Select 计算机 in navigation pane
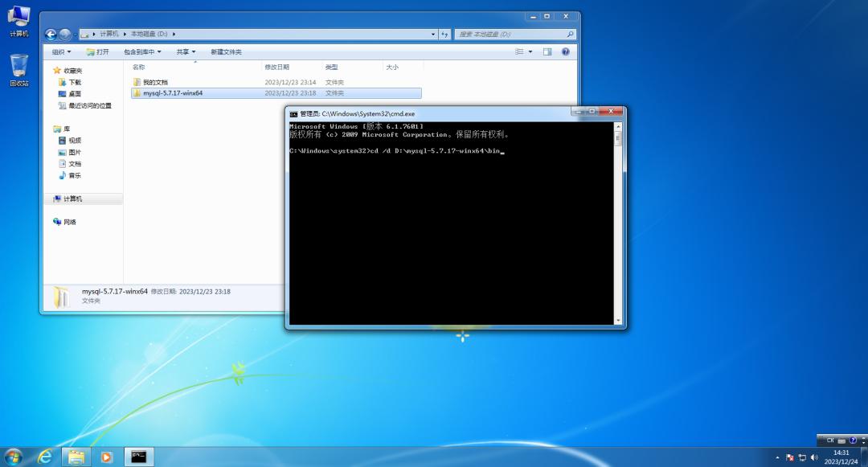Screen dimensions: 868x467 click(x=68, y=199)
